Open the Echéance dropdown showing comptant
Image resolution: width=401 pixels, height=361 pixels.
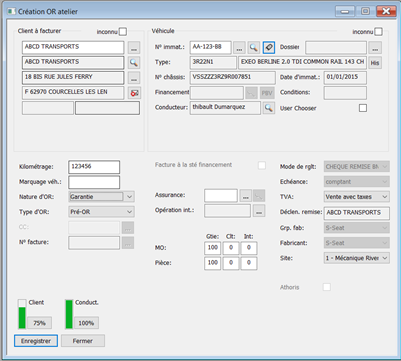point(357,182)
